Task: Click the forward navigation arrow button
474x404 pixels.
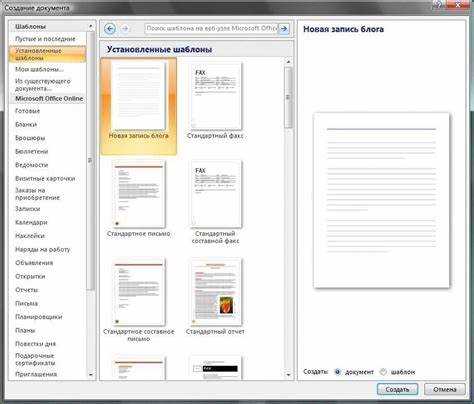Action: tap(125, 29)
